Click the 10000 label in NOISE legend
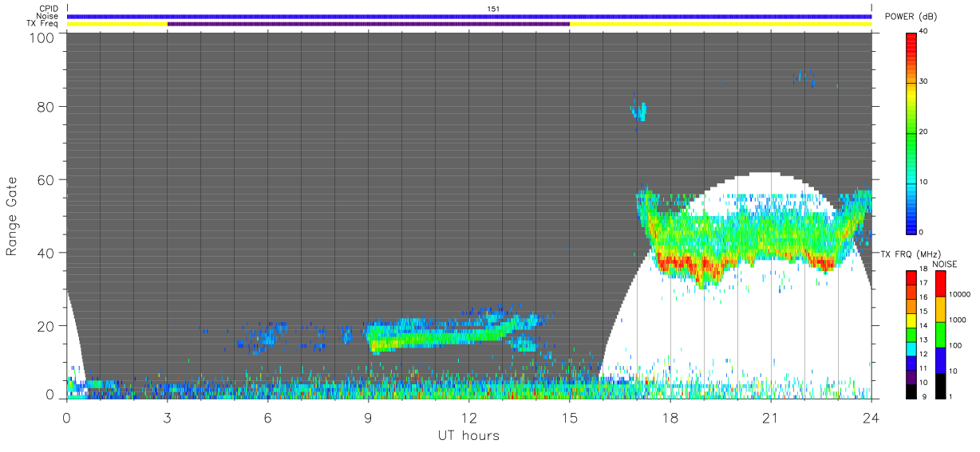 pos(960,295)
